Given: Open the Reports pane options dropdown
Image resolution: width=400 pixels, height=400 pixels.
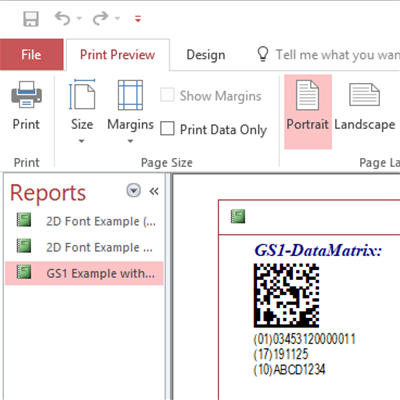Looking at the screenshot, I should 133,191.
